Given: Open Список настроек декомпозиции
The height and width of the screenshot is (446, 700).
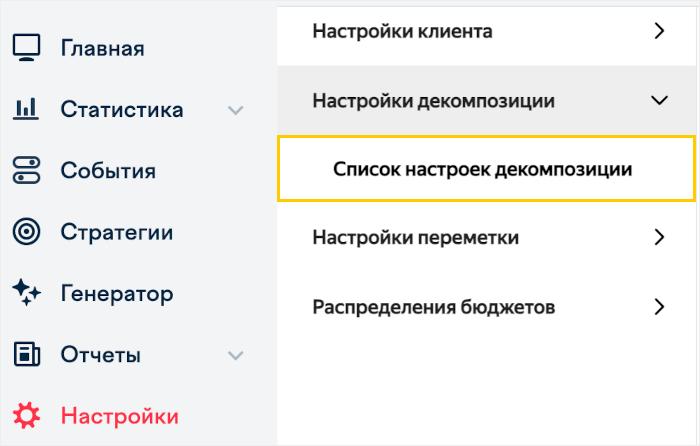Looking at the screenshot, I should tap(482, 169).
